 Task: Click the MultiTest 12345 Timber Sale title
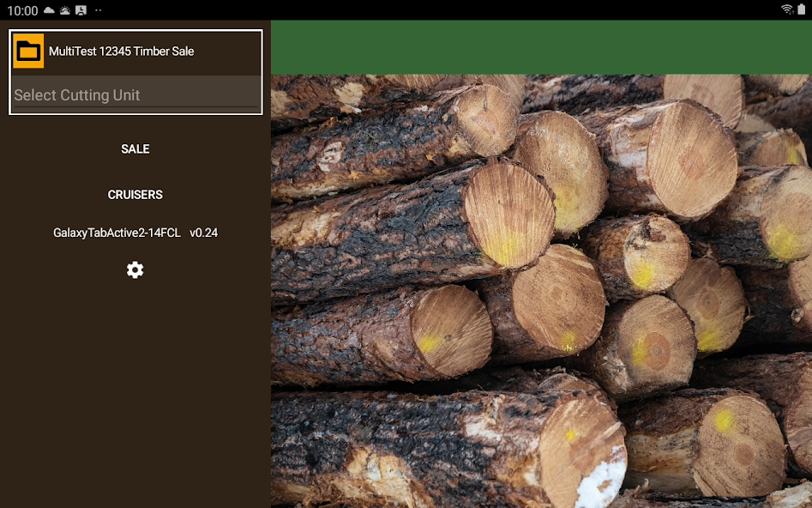(121, 51)
